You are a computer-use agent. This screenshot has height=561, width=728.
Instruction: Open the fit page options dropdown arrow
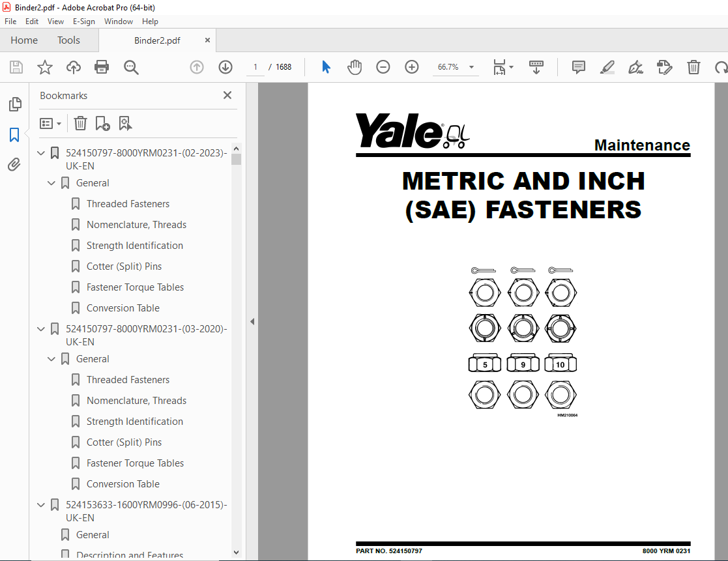511,67
